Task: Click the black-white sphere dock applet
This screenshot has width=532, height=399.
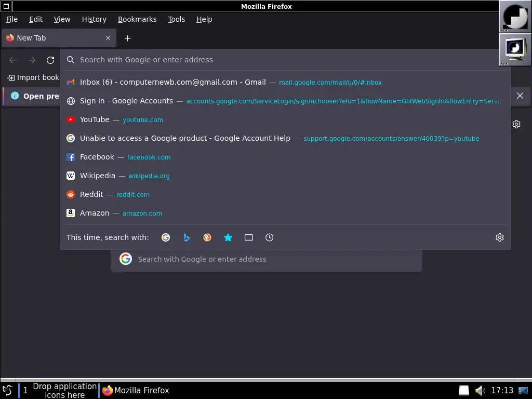Action: pos(515,16)
